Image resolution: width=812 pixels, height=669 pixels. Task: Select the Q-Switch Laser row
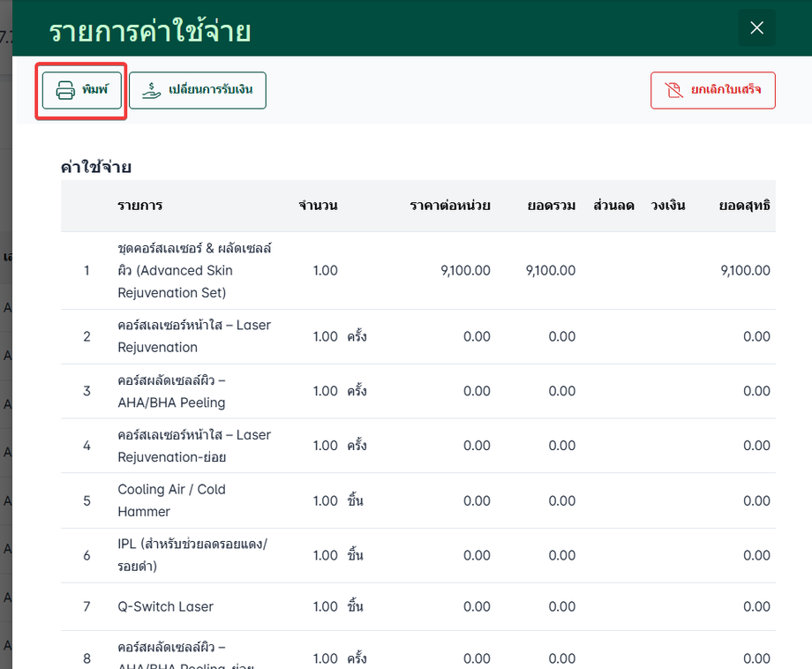(x=165, y=606)
